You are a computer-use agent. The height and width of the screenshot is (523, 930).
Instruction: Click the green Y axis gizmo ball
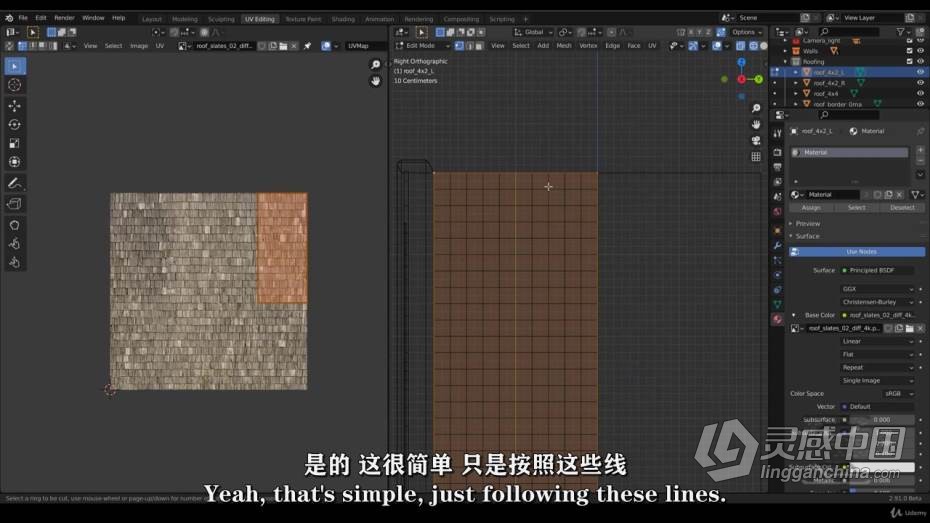[x=758, y=79]
